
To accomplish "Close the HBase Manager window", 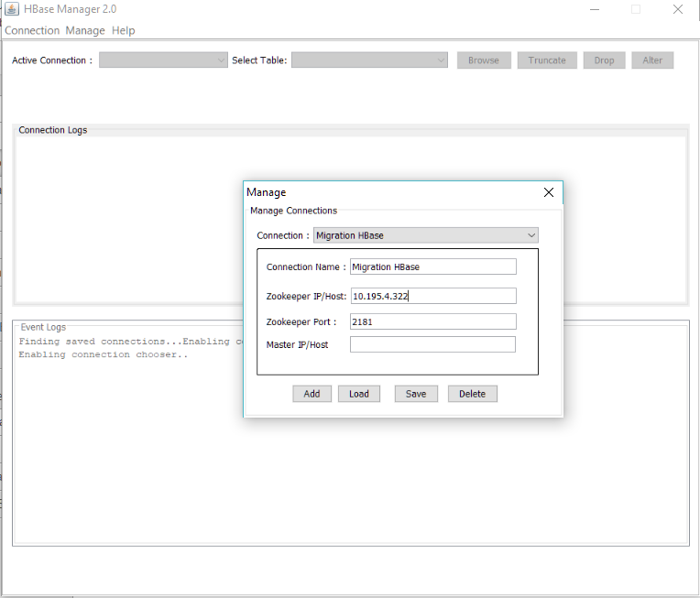I will pyautogui.click(x=678, y=9).
